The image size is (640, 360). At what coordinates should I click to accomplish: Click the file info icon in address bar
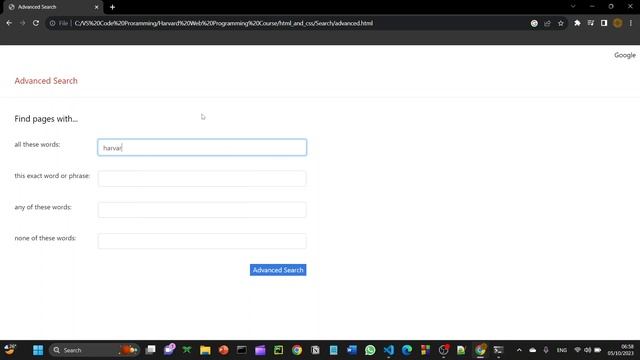click(x=53, y=23)
